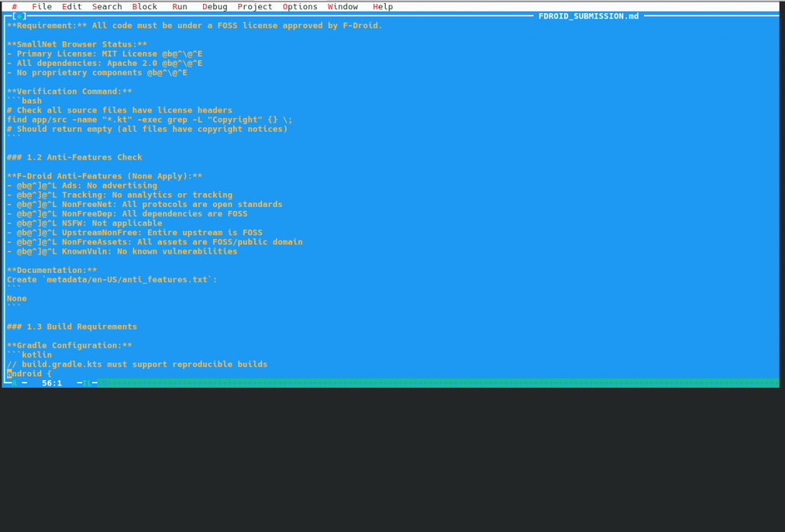Click the F-Droid Anti-Features (None Apply) line
The height and width of the screenshot is (532, 785).
104,176
